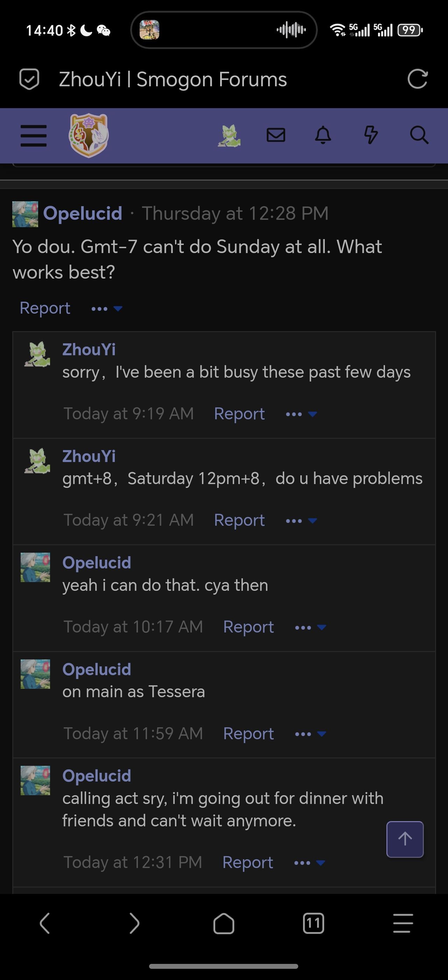
Task: Report the 9:21 AM ZhouYi comment
Action: pyautogui.click(x=239, y=520)
